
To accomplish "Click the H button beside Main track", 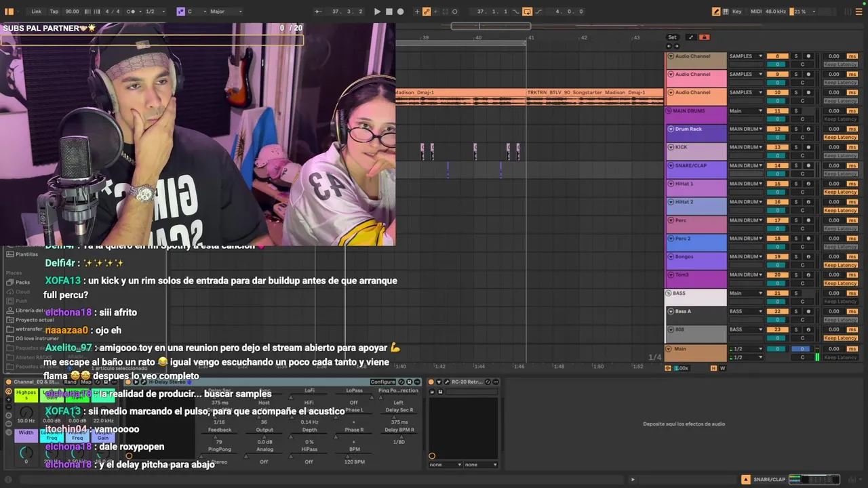I will pyautogui.click(x=713, y=368).
